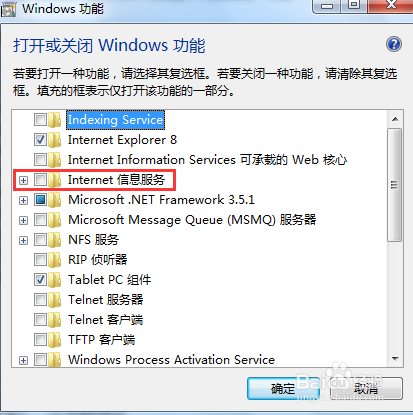
Task: Click the TFTP 客户端 folder icon
Action: pyautogui.click(x=54, y=340)
